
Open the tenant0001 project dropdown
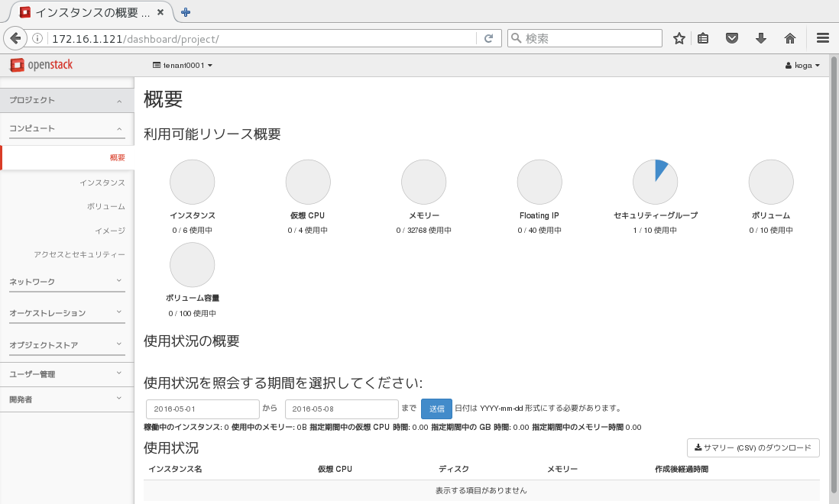coord(183,66)
